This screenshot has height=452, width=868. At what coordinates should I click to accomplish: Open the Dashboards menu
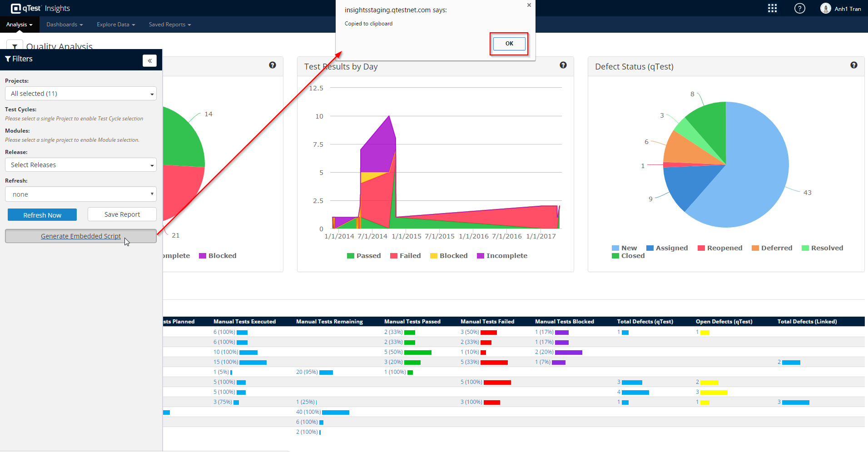(x=64, y=25)
